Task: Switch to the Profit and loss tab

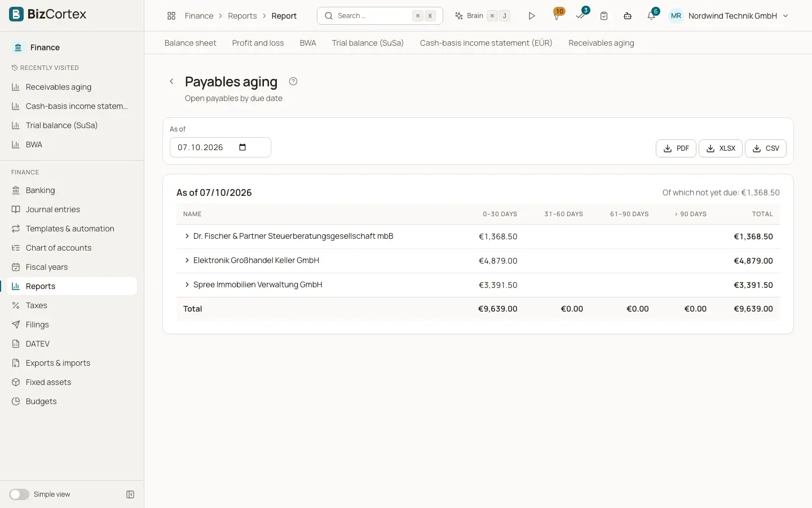Action: click(x=258, y=43)
